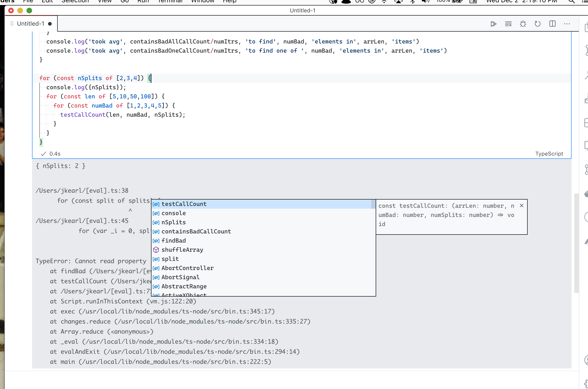Open the TypeScript language mode picker

pos(549,154)
